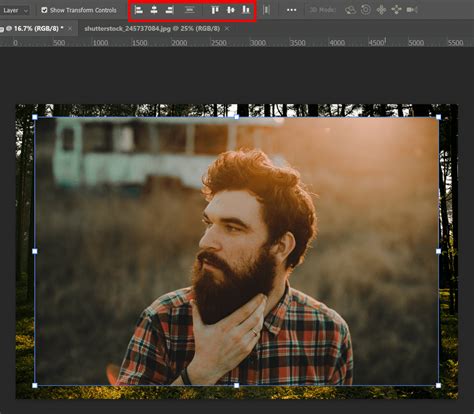This screenshot has width=474, height=414.
Task: Click the middle-right transform handle
Action: pos(438,251)
